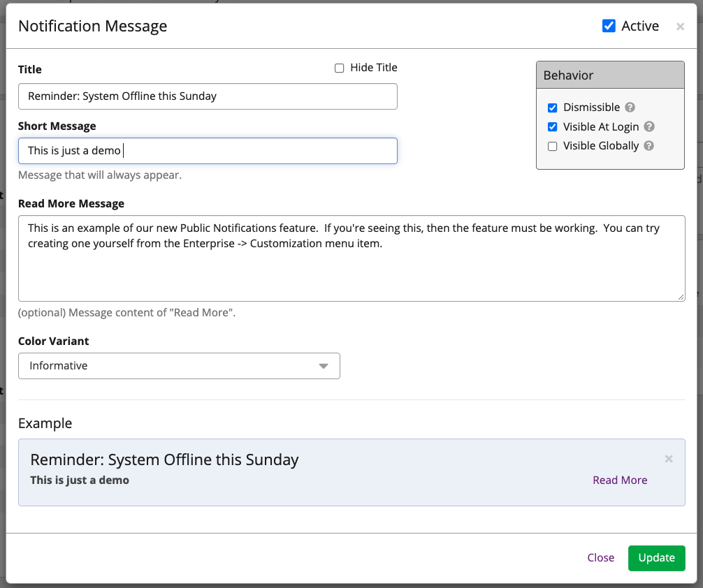Click the Close link at bottom

pos(600,557)
